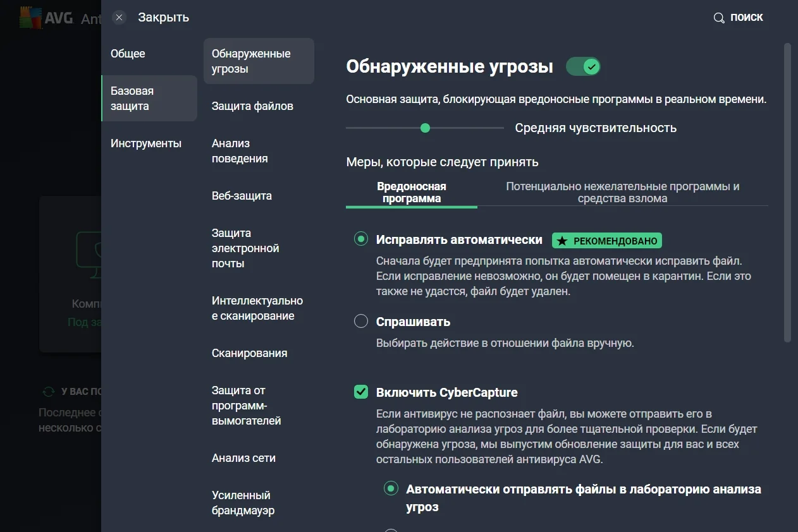The width and height of the screenshot is (798, 532).
Task: Click the AVG logo icon
Action: coord(30,19)
